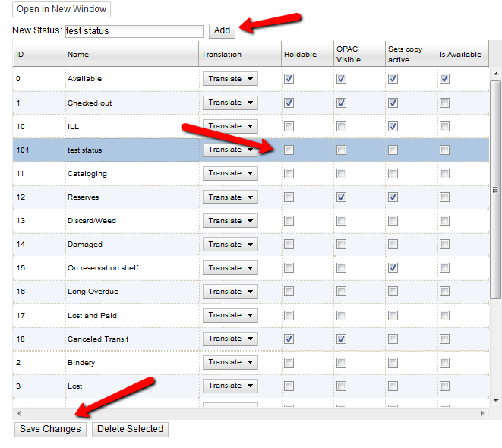
Task: Click right arrow of horizontal scrollbar
Action: pos(482,413)
